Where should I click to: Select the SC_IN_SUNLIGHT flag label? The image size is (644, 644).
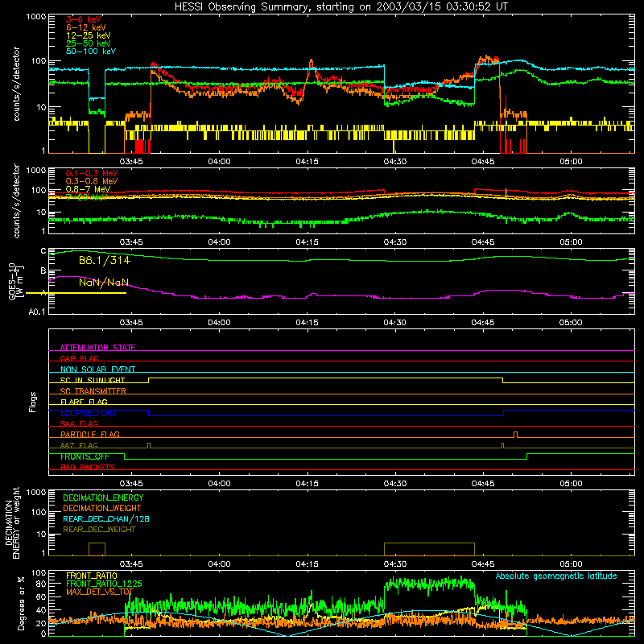(x=93, y=380)
